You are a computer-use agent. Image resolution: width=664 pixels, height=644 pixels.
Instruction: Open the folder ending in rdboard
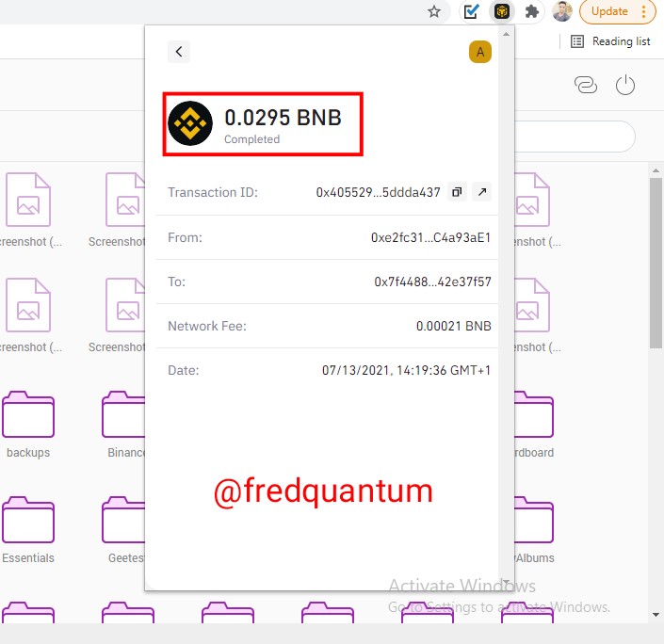point(534,425)
